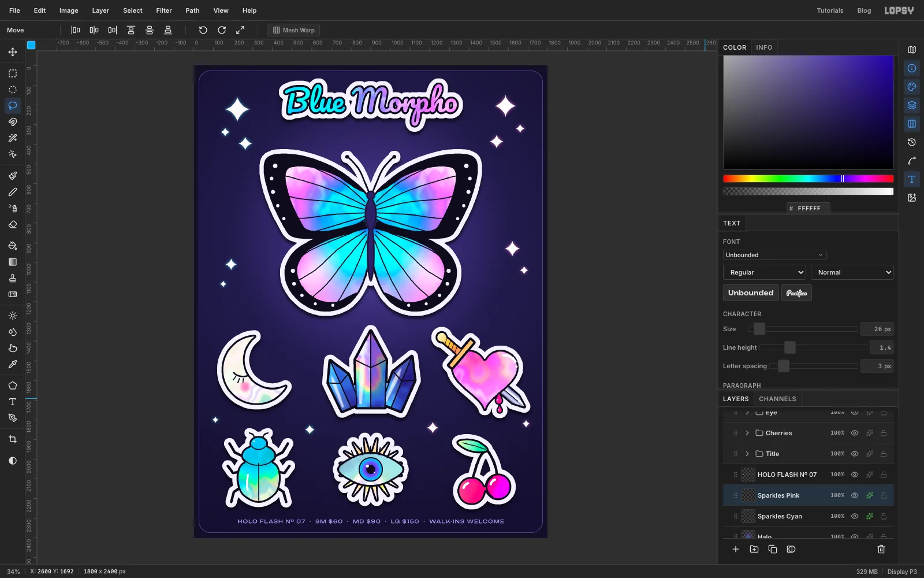Screen dimensions: 924x578
Task: Choose the elliptical marquee tool
Action: 13,90
